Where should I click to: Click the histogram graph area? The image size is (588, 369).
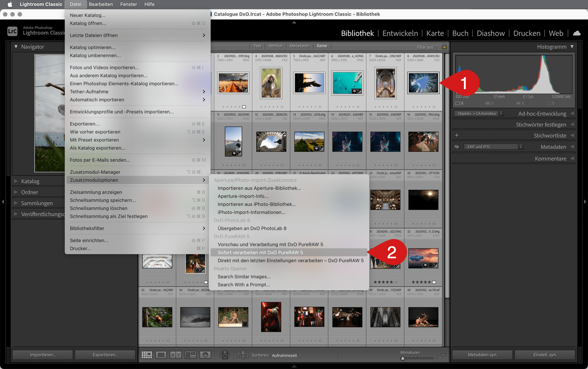point(514,75)
